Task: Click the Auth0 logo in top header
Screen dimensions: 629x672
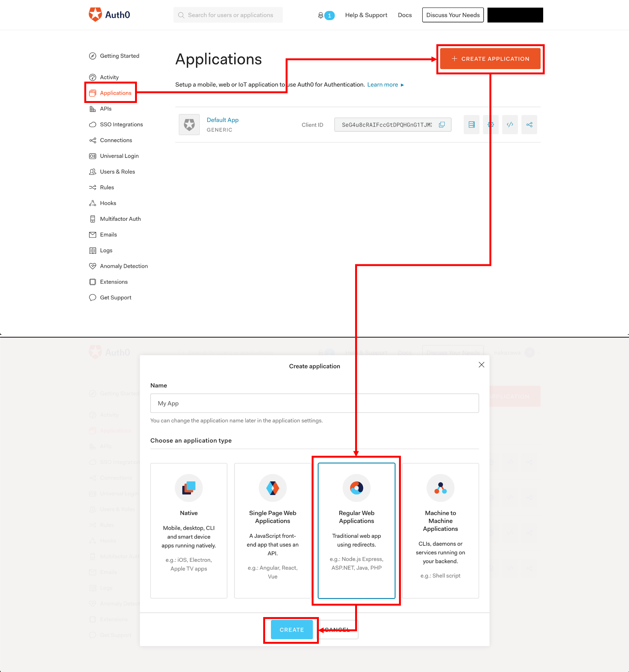Action: (109, 15)
